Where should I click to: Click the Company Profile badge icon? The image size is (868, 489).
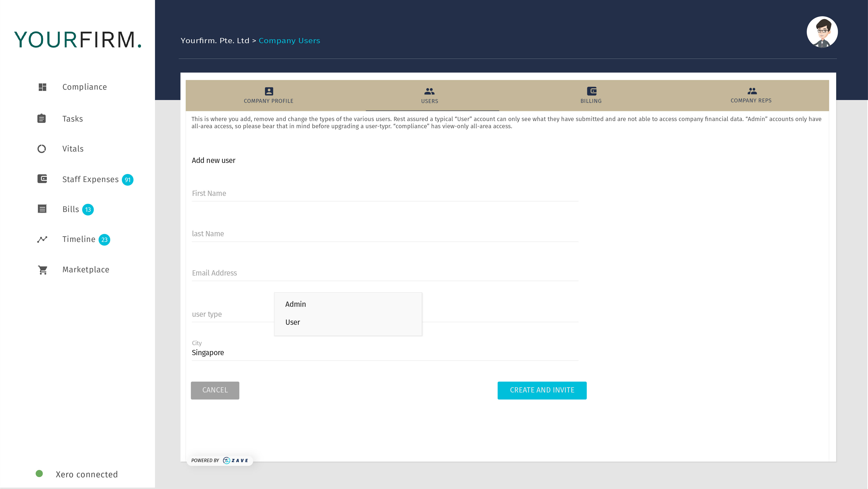[269, 91]
